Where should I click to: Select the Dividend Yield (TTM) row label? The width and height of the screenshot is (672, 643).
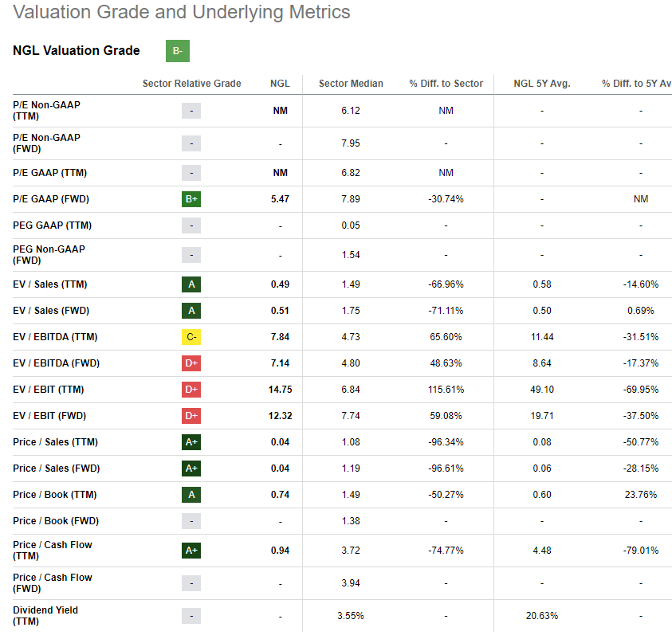coord(45,616)
